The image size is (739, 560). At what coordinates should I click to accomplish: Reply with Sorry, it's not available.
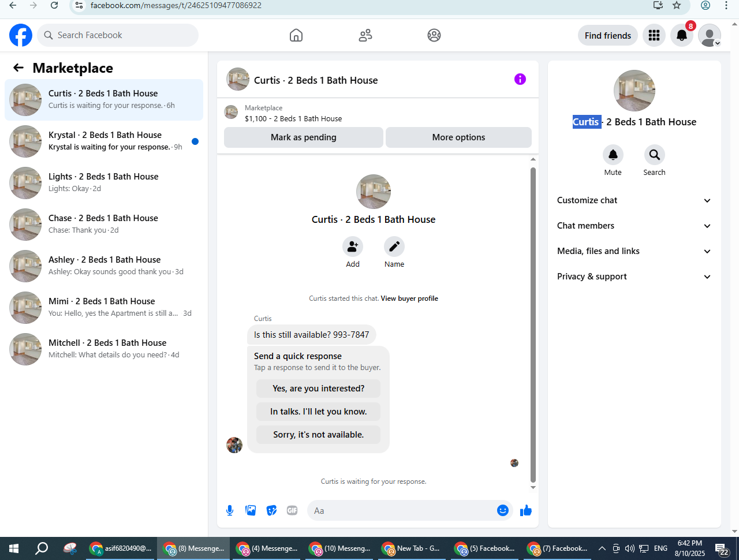tap(319, 435)
